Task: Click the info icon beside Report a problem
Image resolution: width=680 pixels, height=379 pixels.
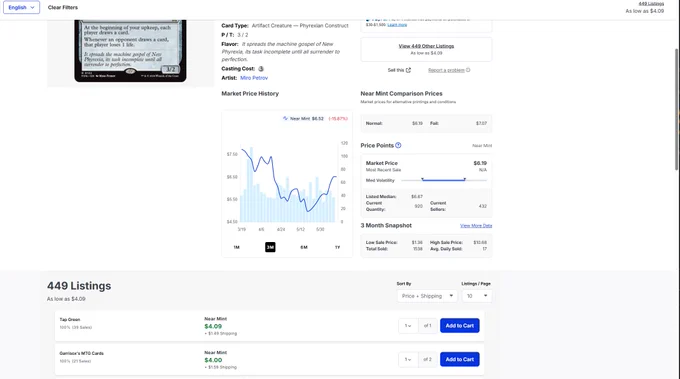Action: 468,70
